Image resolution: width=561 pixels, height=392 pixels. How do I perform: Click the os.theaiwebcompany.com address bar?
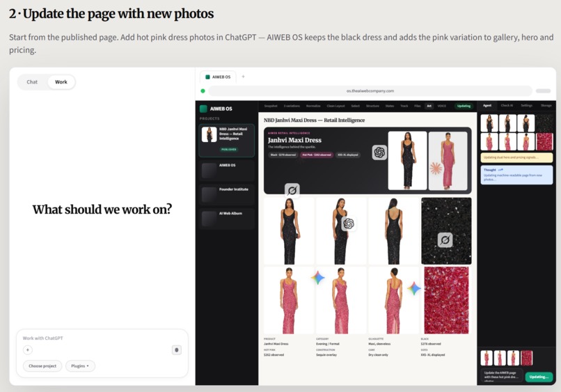coord(370,91)
